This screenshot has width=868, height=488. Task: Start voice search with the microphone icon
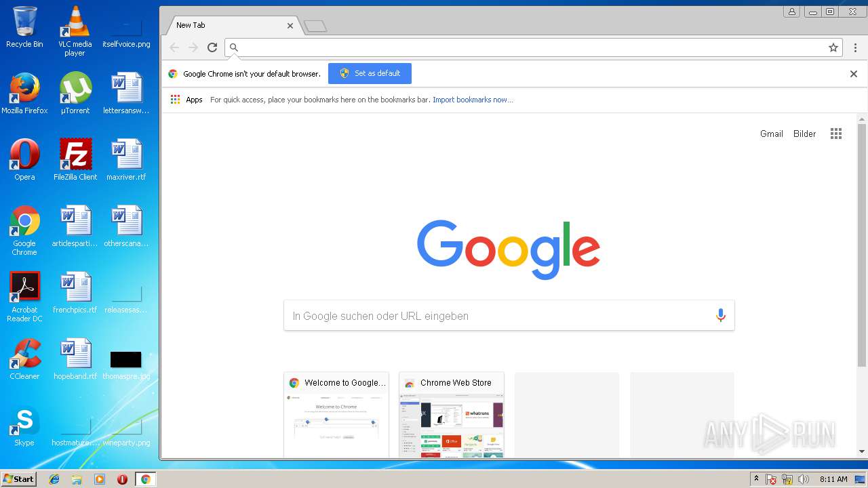point(720,315)
